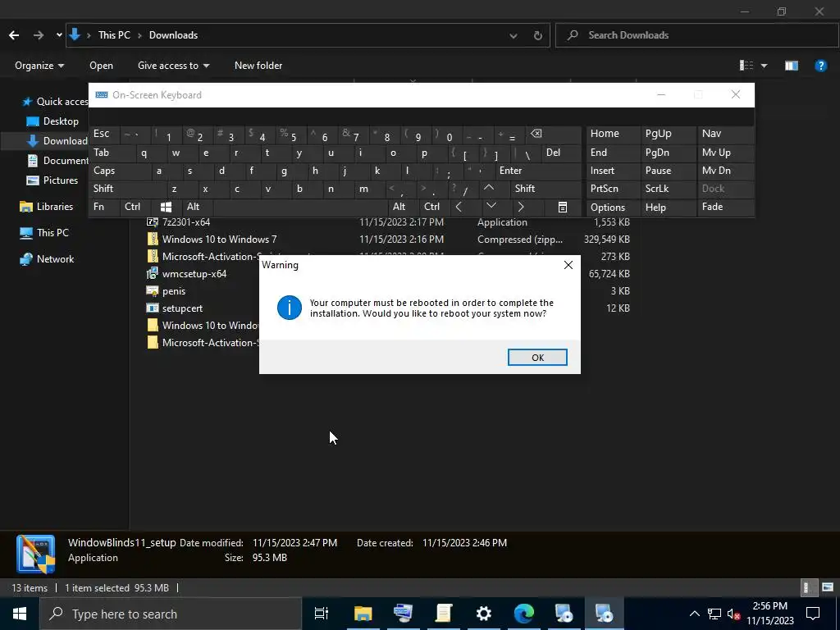
Task: Toggle right Shift key on On-Screen Keyboard
Action: click(x=546, y=189)
